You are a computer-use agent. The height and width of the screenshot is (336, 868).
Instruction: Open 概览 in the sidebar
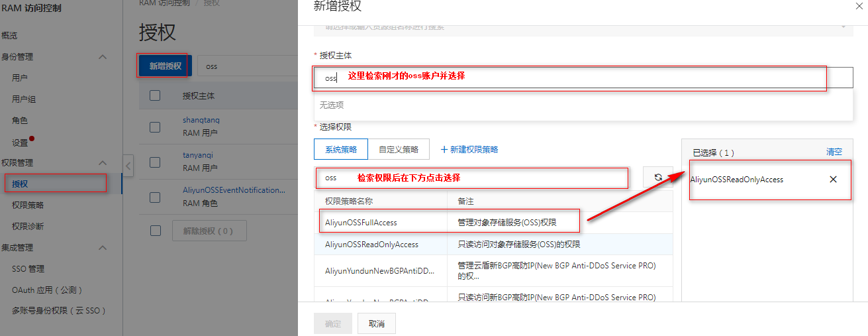[x=9, y=36]
